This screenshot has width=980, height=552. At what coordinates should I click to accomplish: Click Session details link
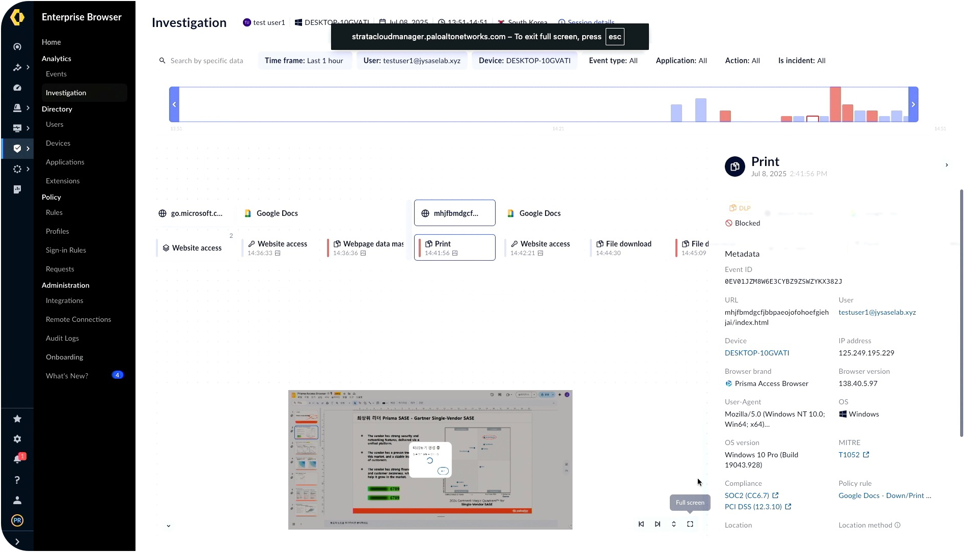(x=587, y=22)
